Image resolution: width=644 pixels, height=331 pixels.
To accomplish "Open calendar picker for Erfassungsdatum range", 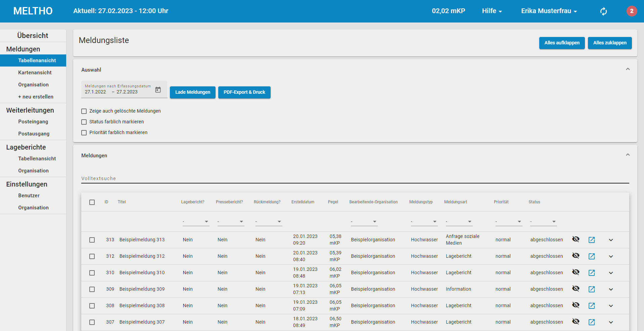I will pos(158,90).
